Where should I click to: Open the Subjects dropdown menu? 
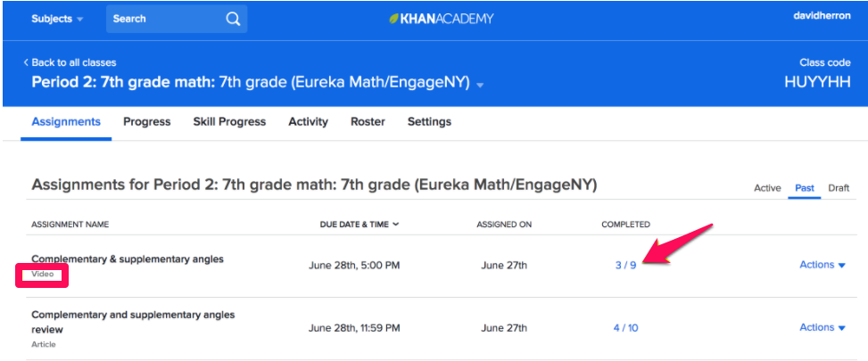point(57,19)
